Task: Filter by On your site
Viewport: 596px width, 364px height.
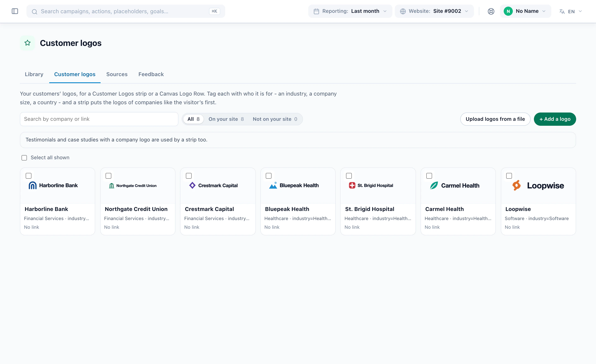Action: pyautogui.click(x=226, y=119)
